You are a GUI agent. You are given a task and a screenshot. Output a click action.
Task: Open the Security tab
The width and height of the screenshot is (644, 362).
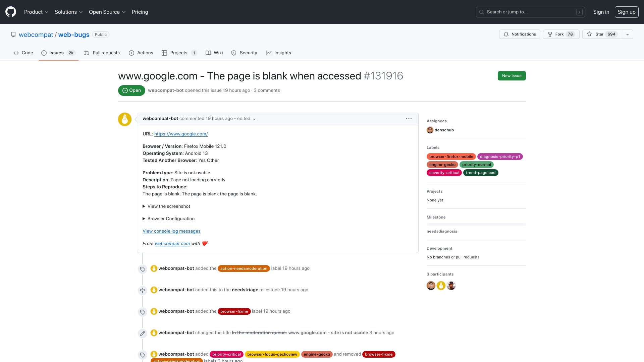244,53
